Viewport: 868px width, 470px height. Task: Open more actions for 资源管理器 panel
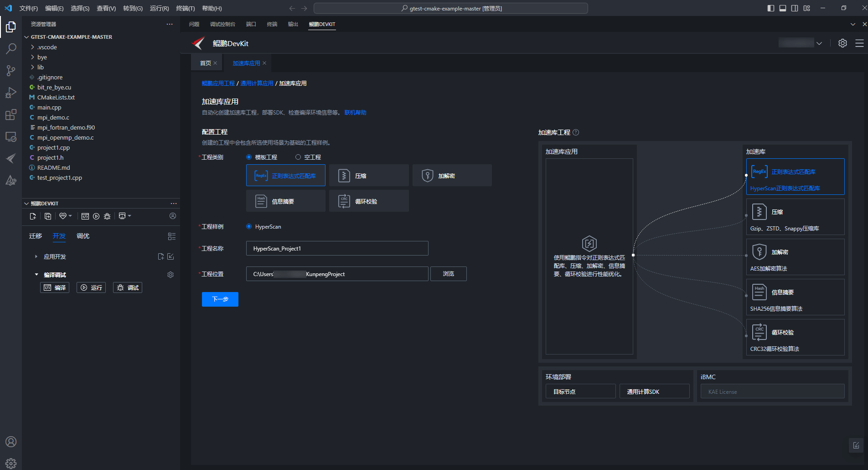pos(170,24)
